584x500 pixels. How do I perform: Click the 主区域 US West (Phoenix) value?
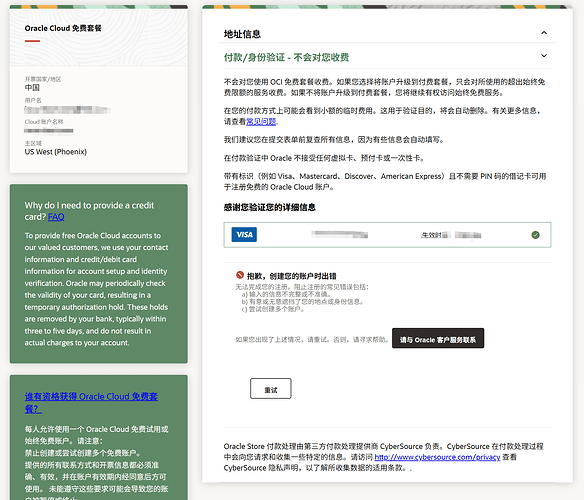tap(55, 152)
